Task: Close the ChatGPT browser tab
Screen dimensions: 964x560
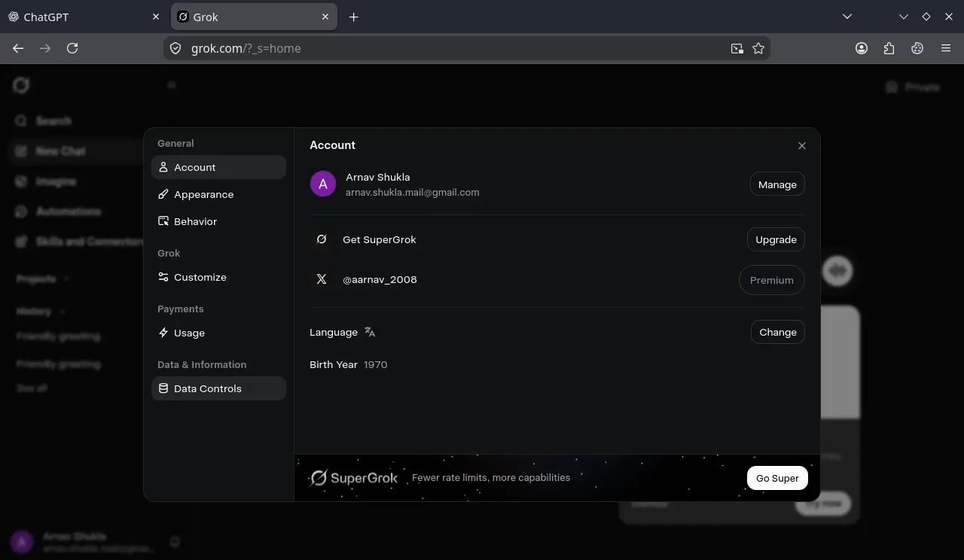Action: tap(156, 17)
